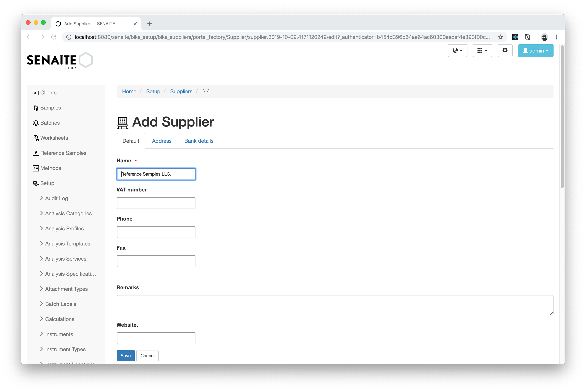The width and height of the screenshot is (586, 392).
Task: Click the Suppliers breadcrumb link
Action: (181, 91)
